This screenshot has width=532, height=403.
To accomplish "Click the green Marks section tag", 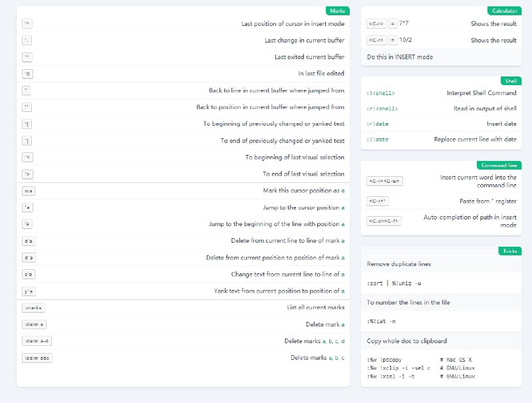I will (337, 11).
